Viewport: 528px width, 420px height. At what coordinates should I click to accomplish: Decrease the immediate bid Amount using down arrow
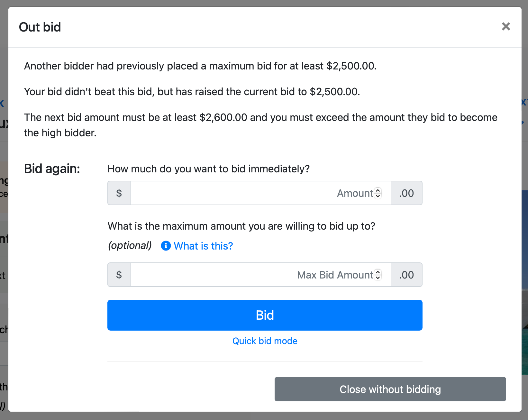point(378,196)
